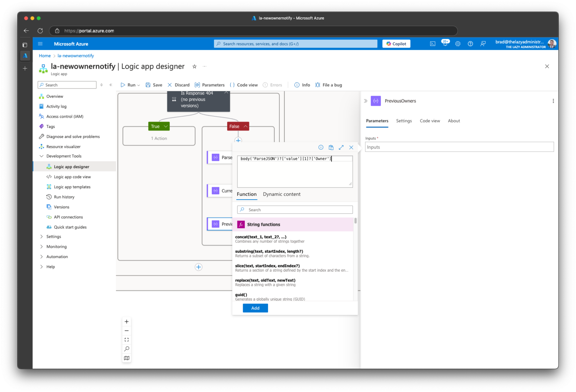This screenshot has width=576, height=392.
Task: Open the Run dropdown
Action: pyautogui.click(x=130, y=85)
